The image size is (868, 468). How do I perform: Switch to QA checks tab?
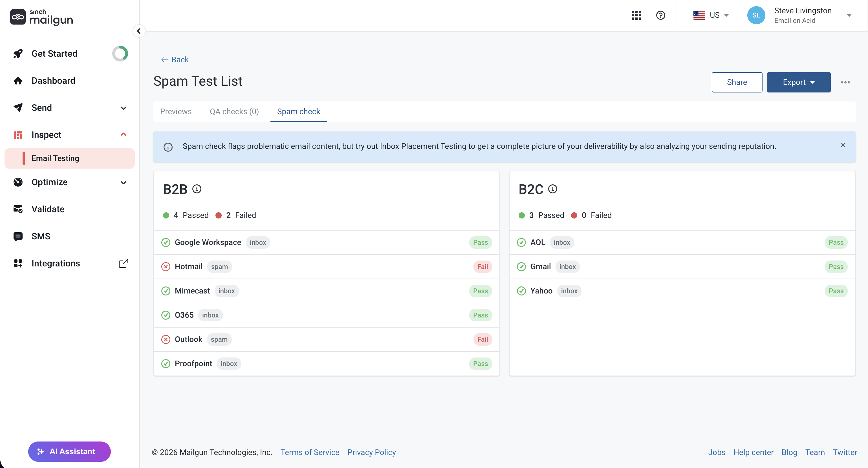[x=234, y=112]
